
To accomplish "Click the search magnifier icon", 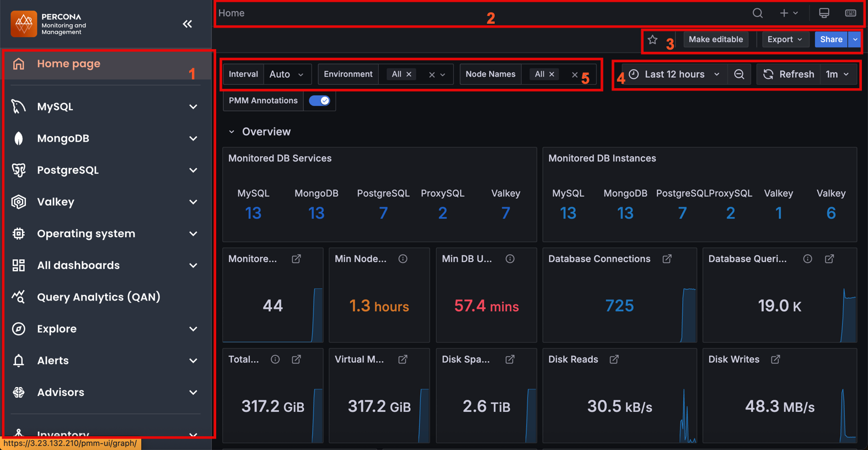I will pos(758,13).
